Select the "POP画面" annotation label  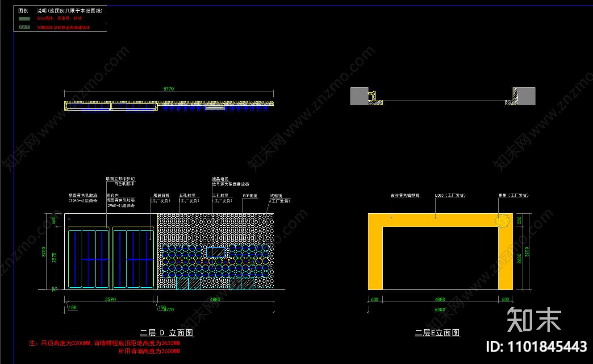[x=250, y=195]
